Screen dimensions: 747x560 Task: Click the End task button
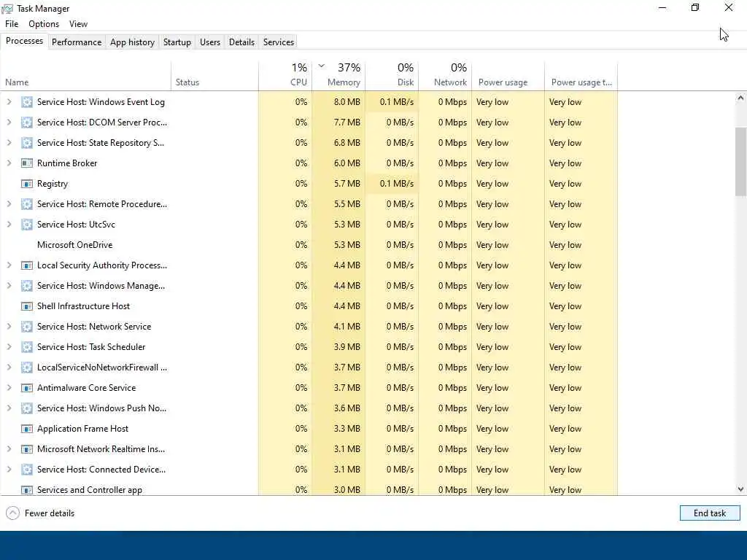pos(710,513)
